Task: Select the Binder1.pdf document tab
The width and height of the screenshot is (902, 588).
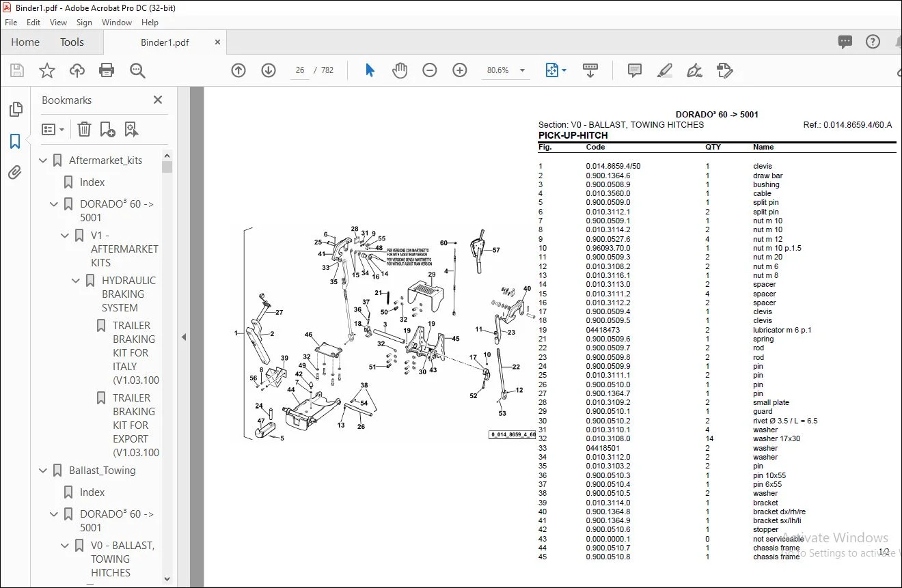Action: coord(165,42)
